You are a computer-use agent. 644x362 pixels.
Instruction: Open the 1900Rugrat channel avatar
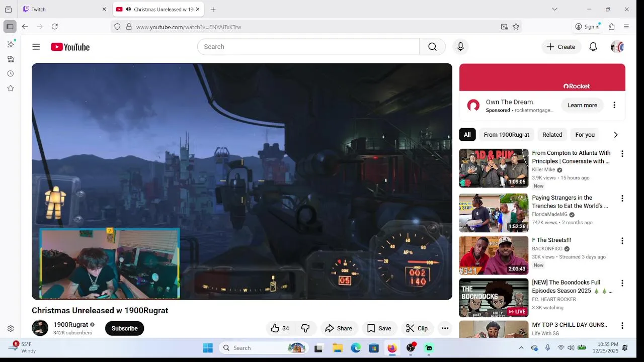pos(40,328)
